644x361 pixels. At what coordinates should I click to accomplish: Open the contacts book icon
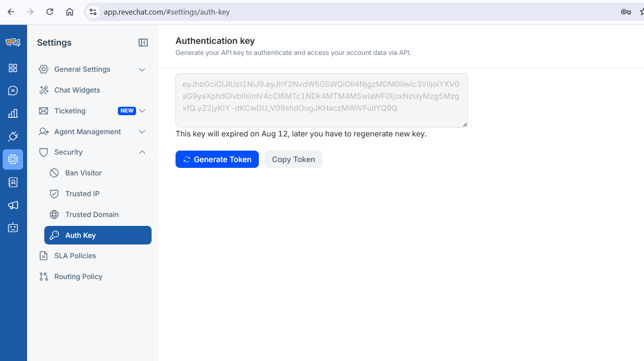(13, 182)
